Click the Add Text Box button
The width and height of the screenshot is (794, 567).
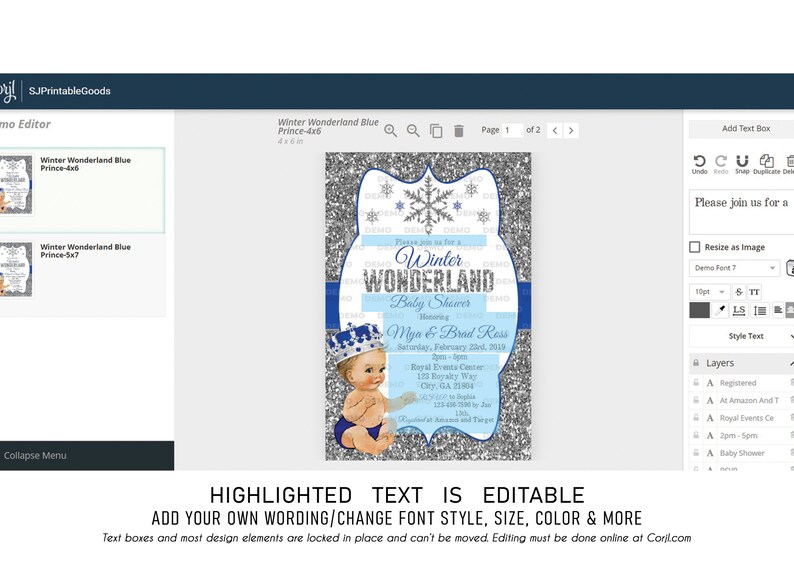point(742,129)
